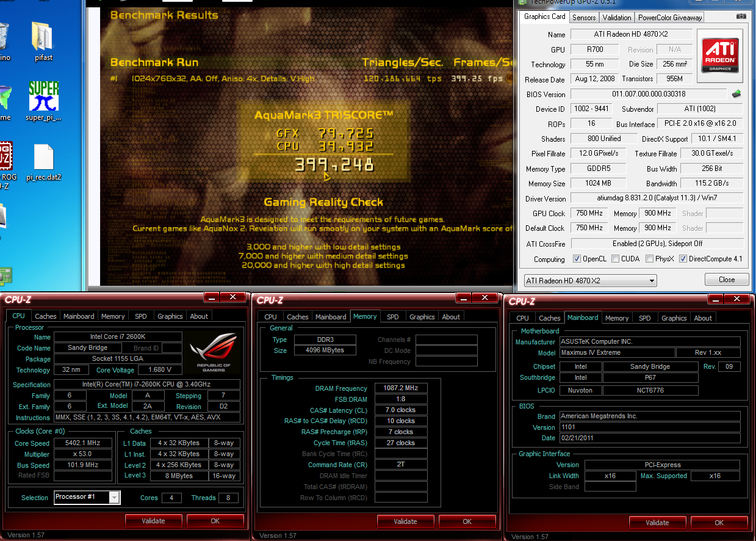Click the motherboard Model field Maximus IV Extreme
Image resolution: width=756 pixels, height=541 pixels.
click(617, 352)
